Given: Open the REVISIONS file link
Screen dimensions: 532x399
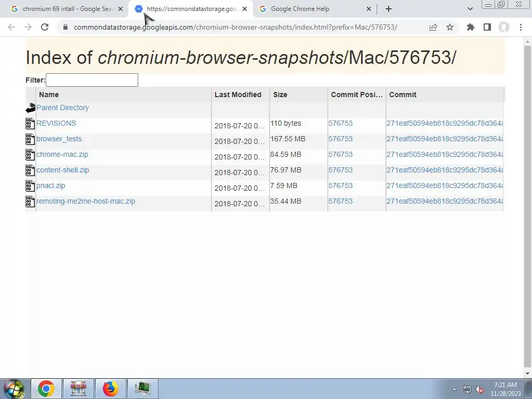Looking at the screenshot, I should click(x=56, y=123).
